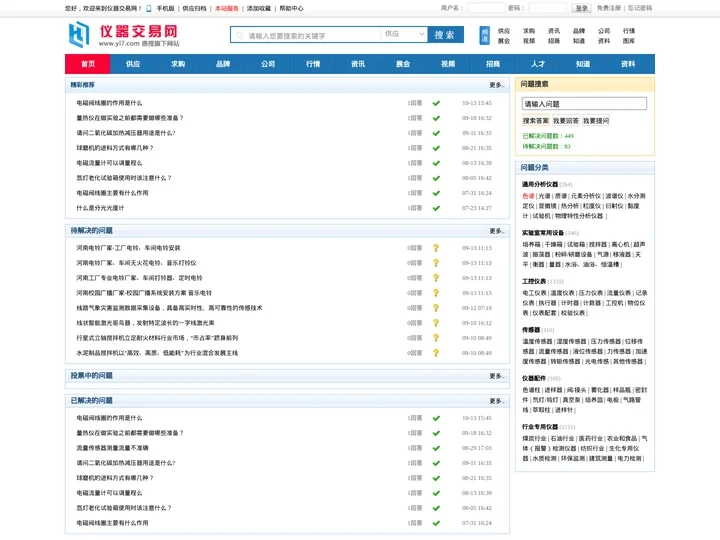
Task: Open the 视频 navigation tab
Action: pyautogui.click(x=448, y=64)
